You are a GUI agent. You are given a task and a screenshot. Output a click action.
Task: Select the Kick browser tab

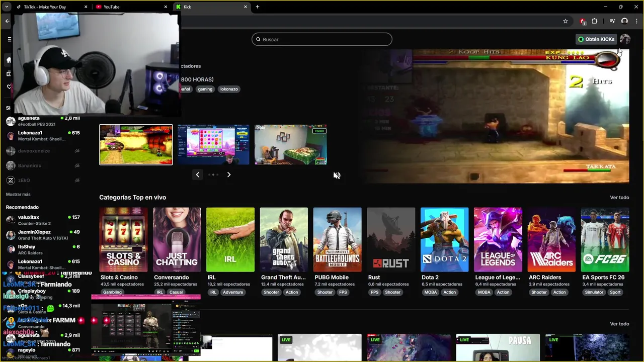click(x=211, y=7)
